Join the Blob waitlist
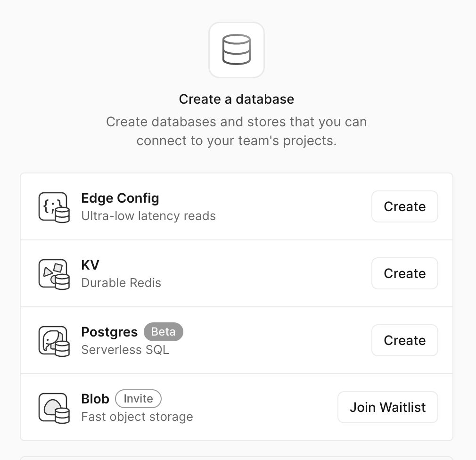 click(387, 407)
